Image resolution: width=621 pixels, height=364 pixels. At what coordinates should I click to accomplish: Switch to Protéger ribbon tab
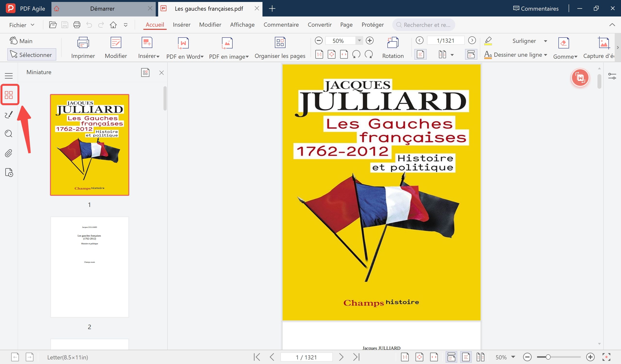(373, 25)
